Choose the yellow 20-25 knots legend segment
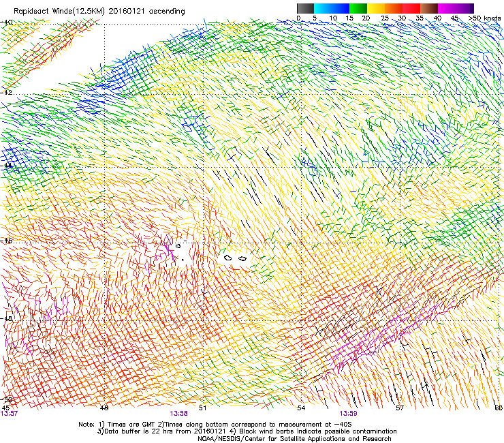This screenshot has height=443, width=504. coord(376,8)
